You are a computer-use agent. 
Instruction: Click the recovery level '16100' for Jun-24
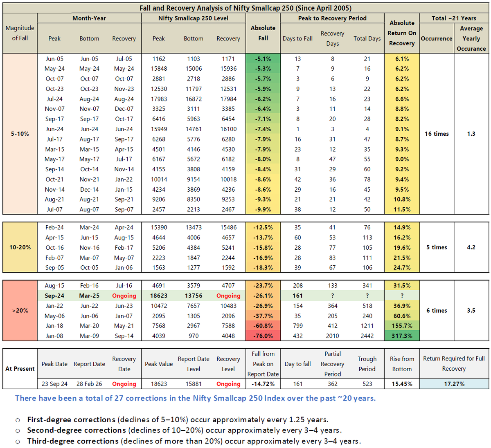click(228, 129)
